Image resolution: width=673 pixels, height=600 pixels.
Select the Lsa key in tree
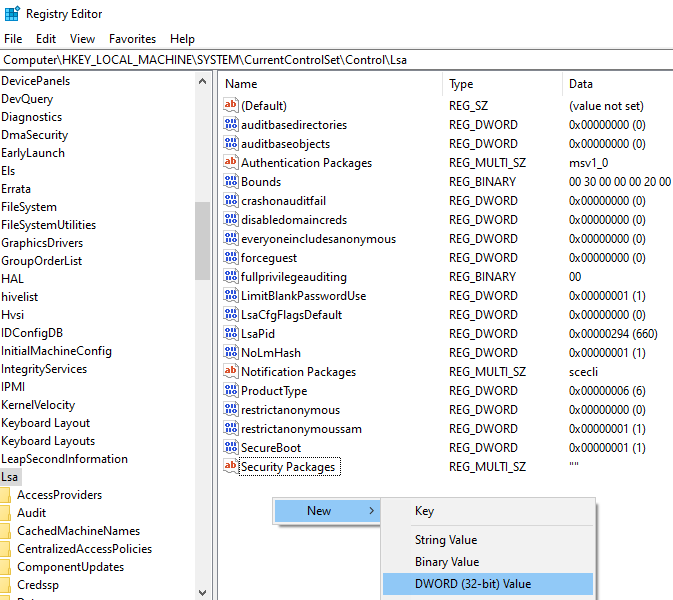[x=10, y=477]
